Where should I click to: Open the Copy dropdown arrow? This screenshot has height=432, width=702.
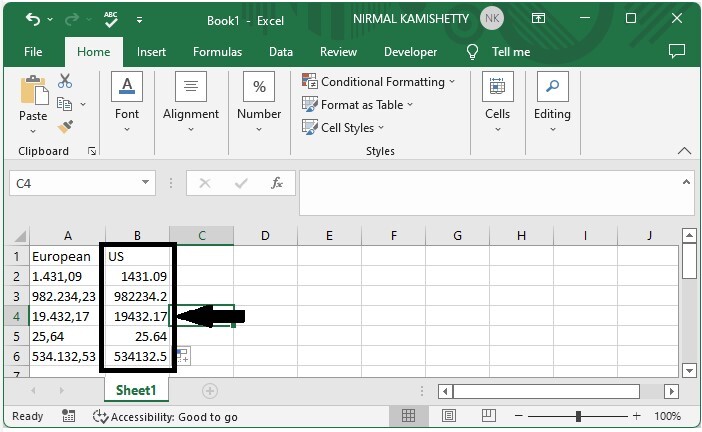tap(83, 104)
